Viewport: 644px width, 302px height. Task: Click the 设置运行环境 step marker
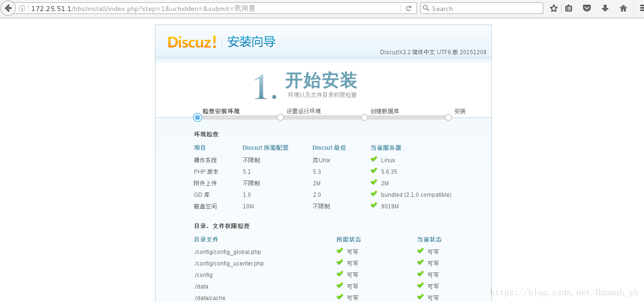[280, 117]
